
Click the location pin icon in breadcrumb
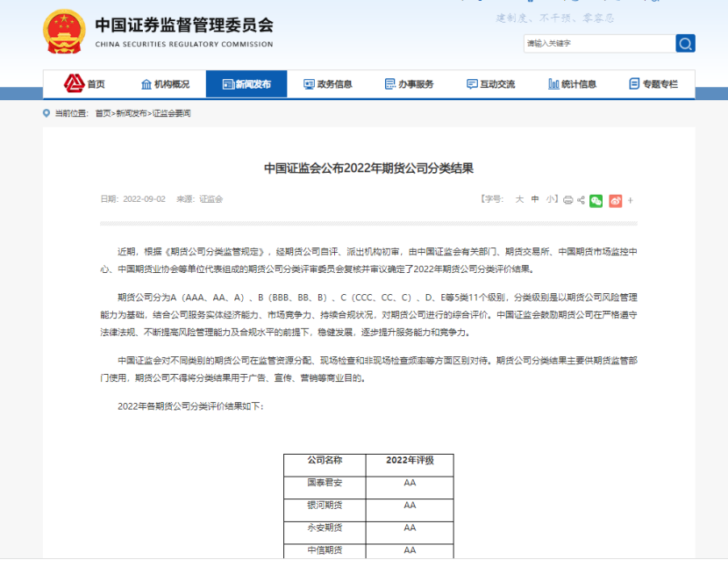(x=46, y=113)
